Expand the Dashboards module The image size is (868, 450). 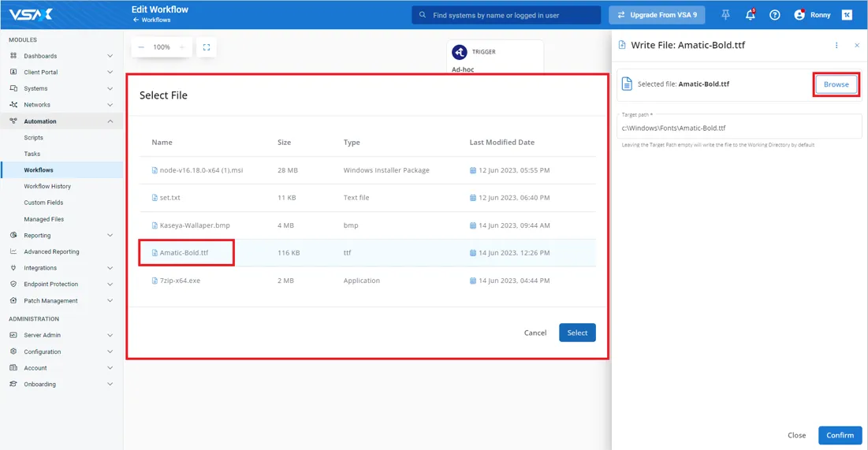pyautogui.click(x=110, y=56)
